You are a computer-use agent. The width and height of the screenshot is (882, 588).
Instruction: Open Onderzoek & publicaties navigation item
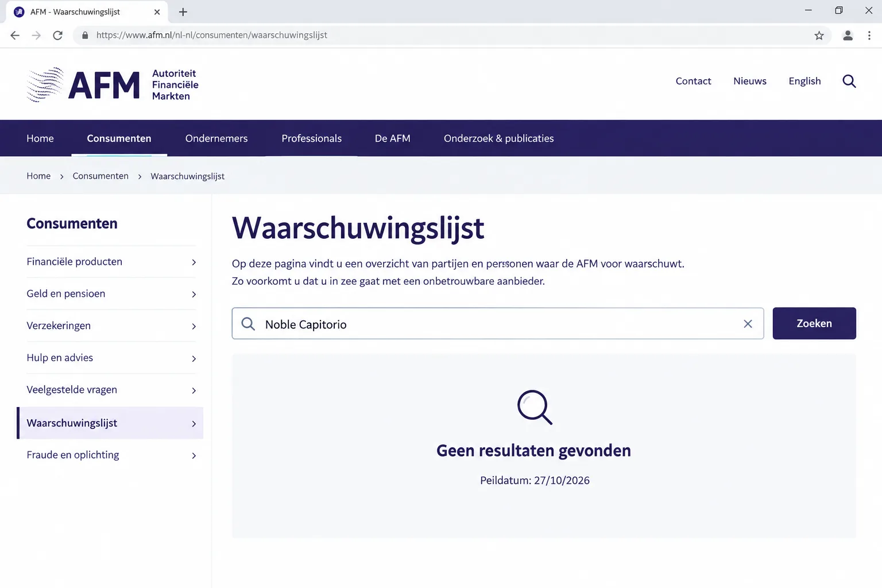(x=499, y=138)
